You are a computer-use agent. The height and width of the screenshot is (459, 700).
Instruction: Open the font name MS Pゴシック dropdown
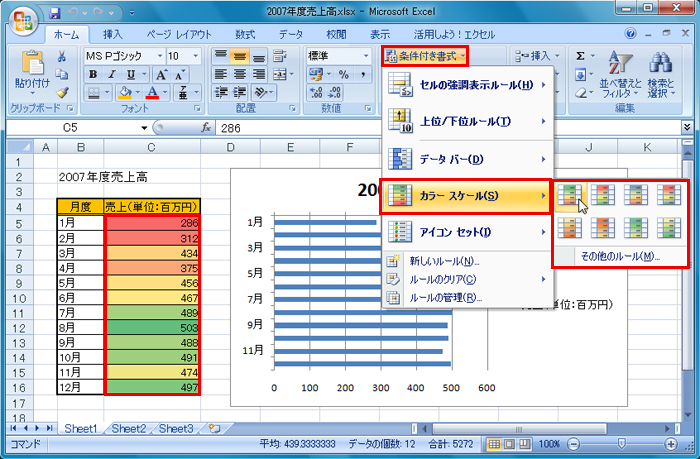click(x=159, y=56)
